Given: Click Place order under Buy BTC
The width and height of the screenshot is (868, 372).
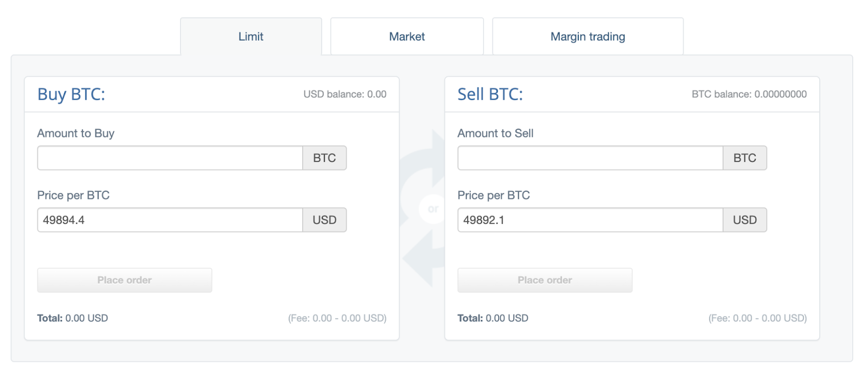Looking at the screenshot, I should (125, 280).
